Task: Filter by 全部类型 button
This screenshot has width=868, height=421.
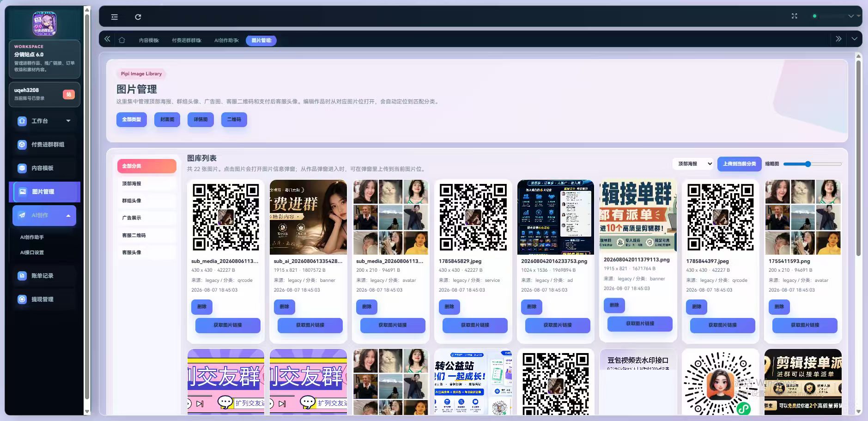Action: (132, 120)
